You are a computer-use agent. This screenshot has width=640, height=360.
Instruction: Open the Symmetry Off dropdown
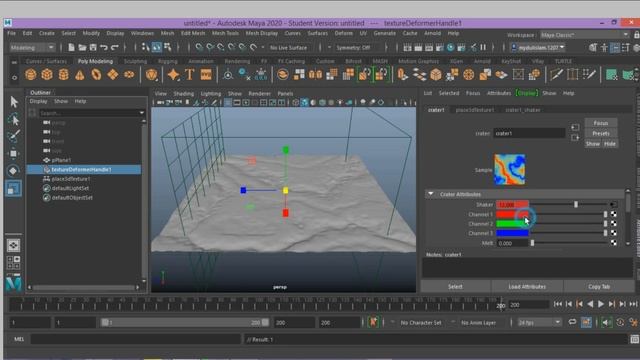(x=353, y=47)
